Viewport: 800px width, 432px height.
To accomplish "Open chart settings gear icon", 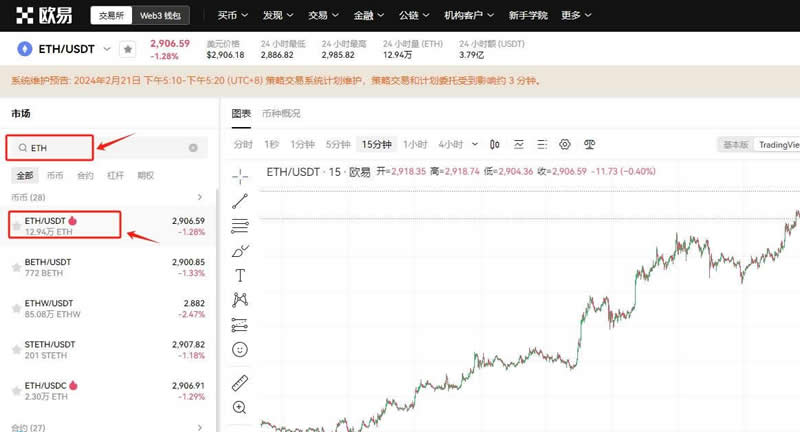I will 564,144.
